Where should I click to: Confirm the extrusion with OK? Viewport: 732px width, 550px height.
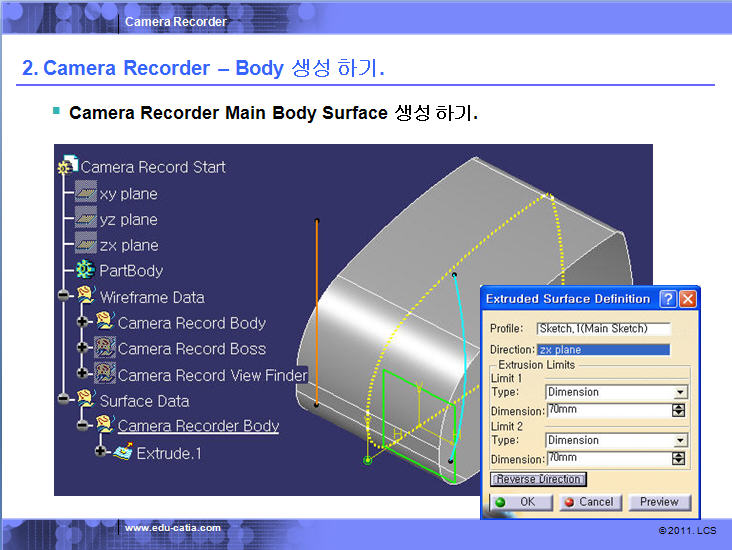[x=515, y=502]
